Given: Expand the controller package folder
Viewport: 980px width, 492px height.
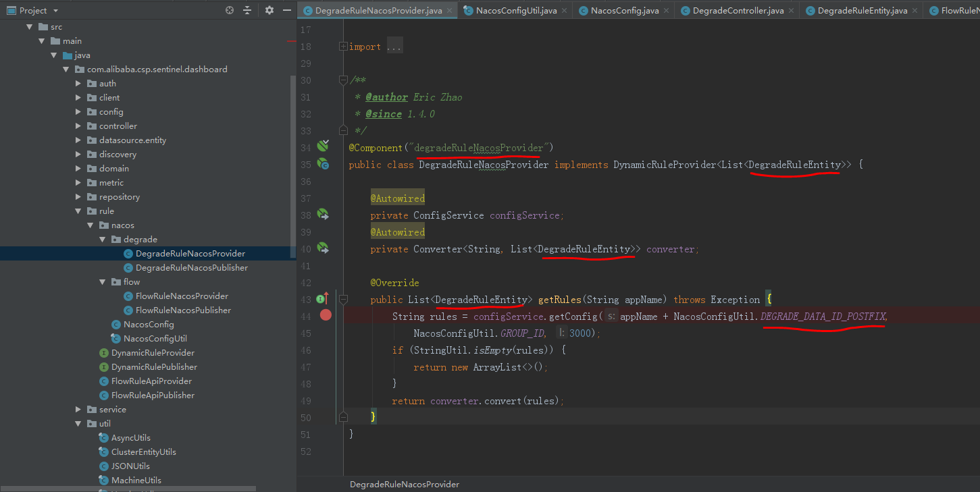Looking at the screenshot, I should pyautogui.click(x=80, y=126).
